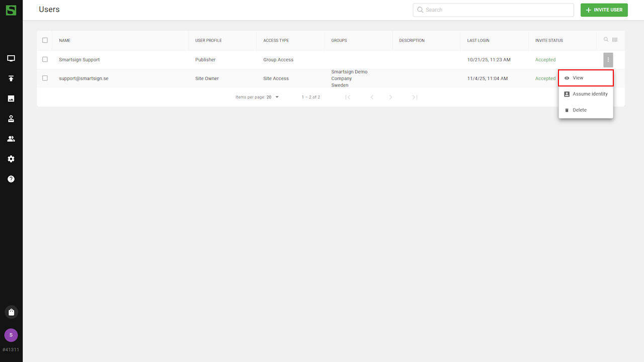Open the Help question mark icon

point(11,179)
